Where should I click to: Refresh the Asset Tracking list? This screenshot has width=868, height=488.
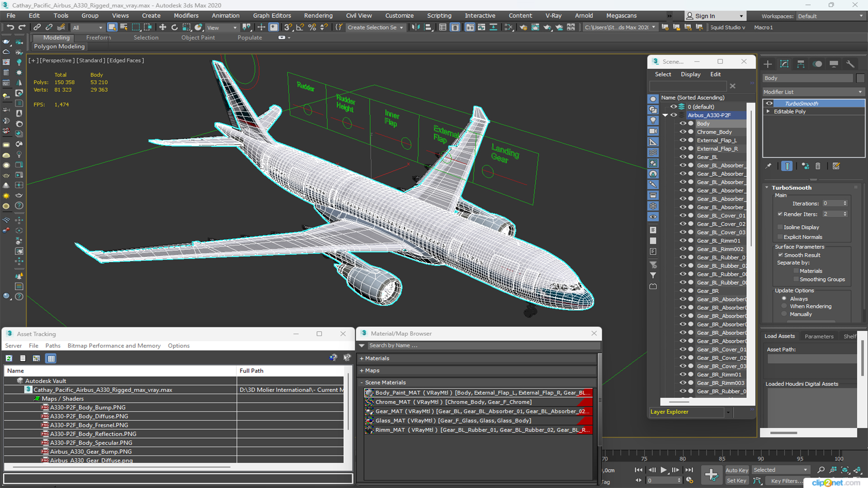pos(9,358)
